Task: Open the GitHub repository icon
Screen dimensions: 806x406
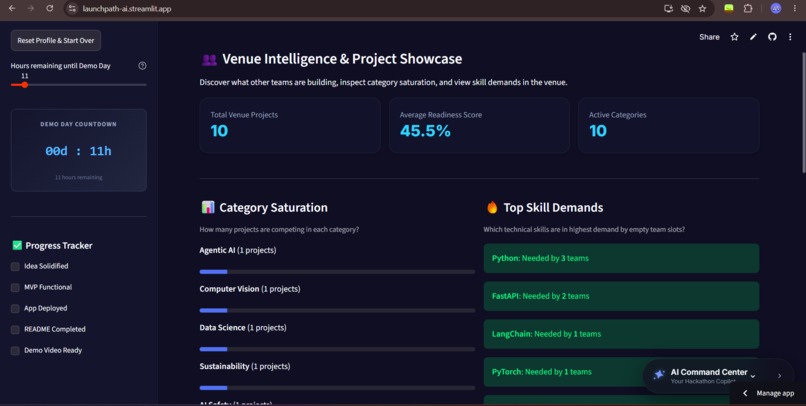Action: [x=772, y=37]
